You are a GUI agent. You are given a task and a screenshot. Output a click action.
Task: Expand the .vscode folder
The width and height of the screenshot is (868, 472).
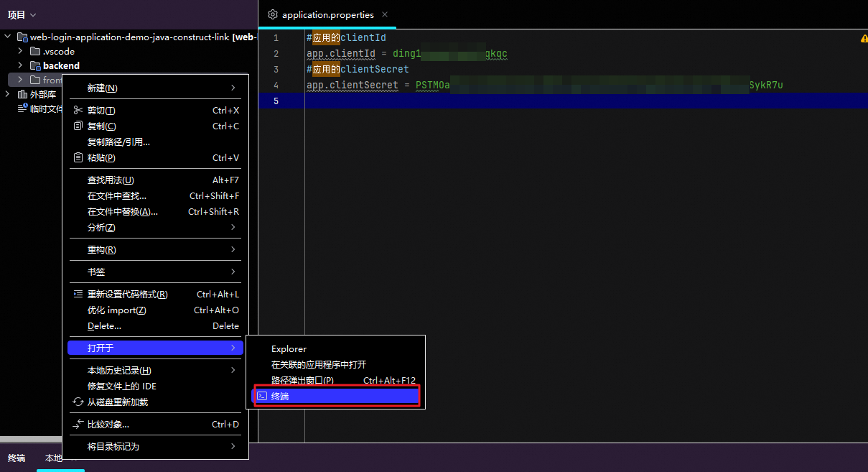point(21,51)
